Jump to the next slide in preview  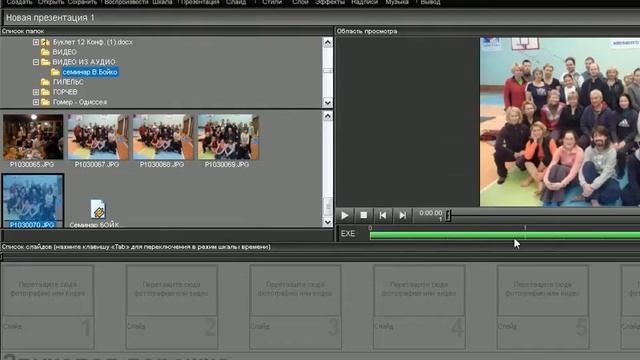pyautogui.click(x=402, y=215)
